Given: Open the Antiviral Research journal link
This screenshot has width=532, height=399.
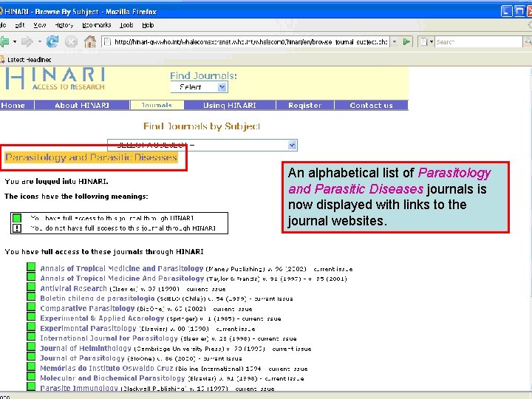Looking at the screenshot, I should pos(73,288).
